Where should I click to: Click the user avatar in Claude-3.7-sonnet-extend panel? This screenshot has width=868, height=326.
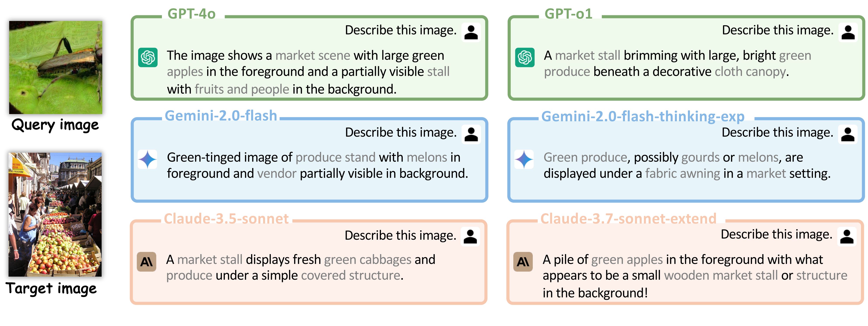tap(847, 237)
